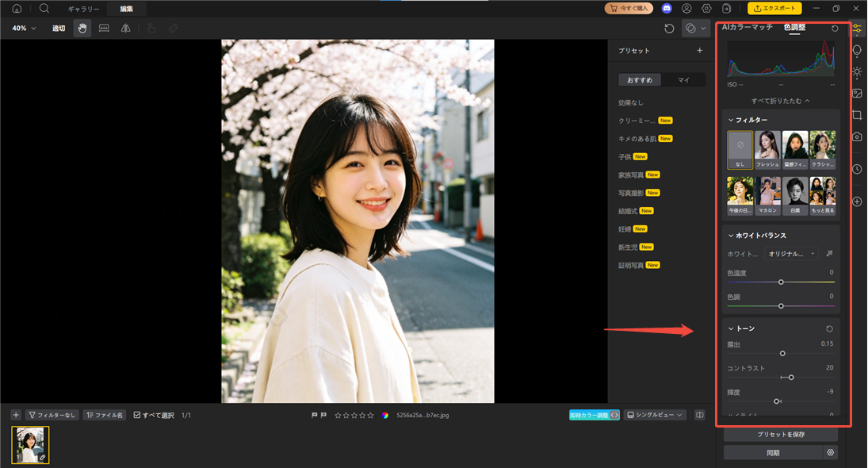Open ファイル名 sort dropdown
This screenshot has width=868, height=468.
click(x=105, y=415)
